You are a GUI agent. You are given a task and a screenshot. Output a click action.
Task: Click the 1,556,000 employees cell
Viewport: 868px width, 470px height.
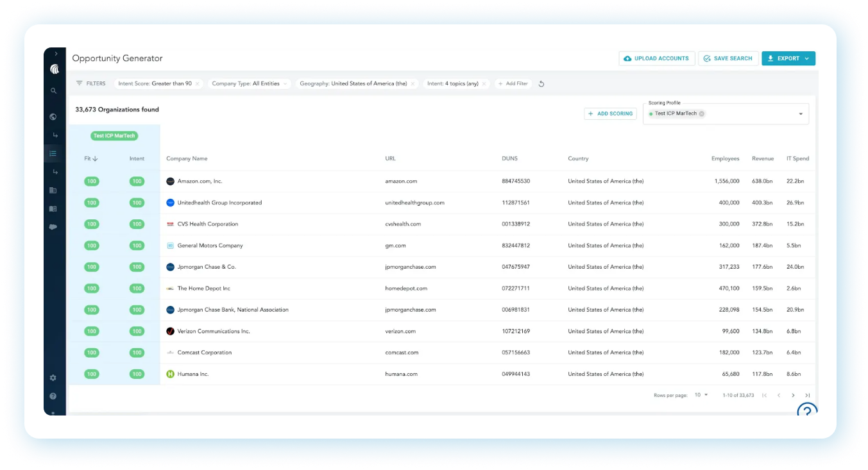tap(727, 181)
